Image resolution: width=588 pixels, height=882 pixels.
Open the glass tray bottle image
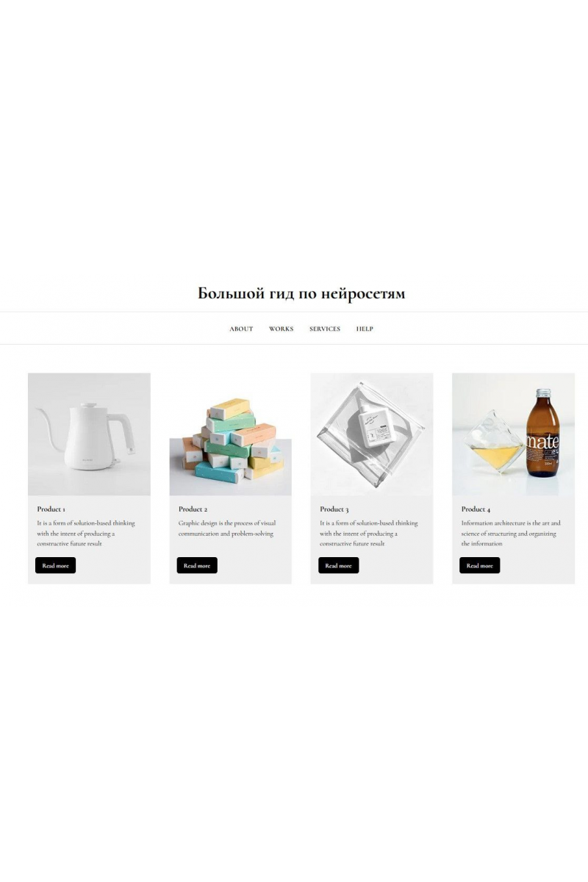372,434
